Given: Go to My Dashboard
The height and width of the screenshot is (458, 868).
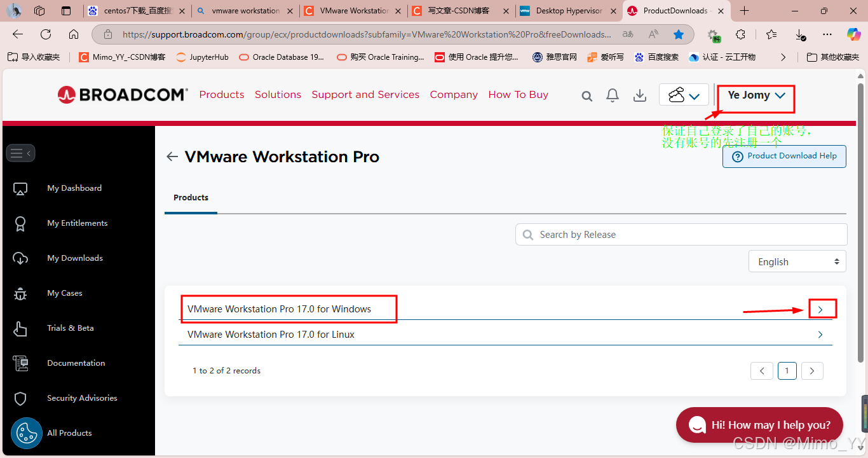Looking at the screenshot, I should point(74,188).
